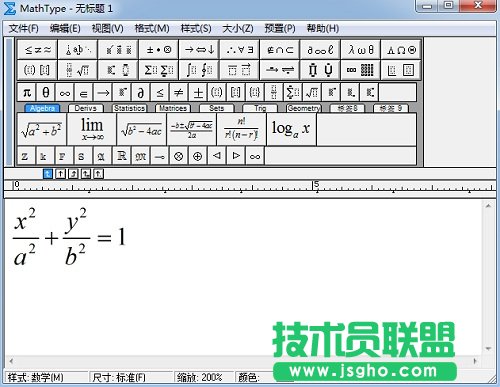This screenshot has width=500, height=387.
Task: Switch to the Trig tab
Action: (260, 108)
